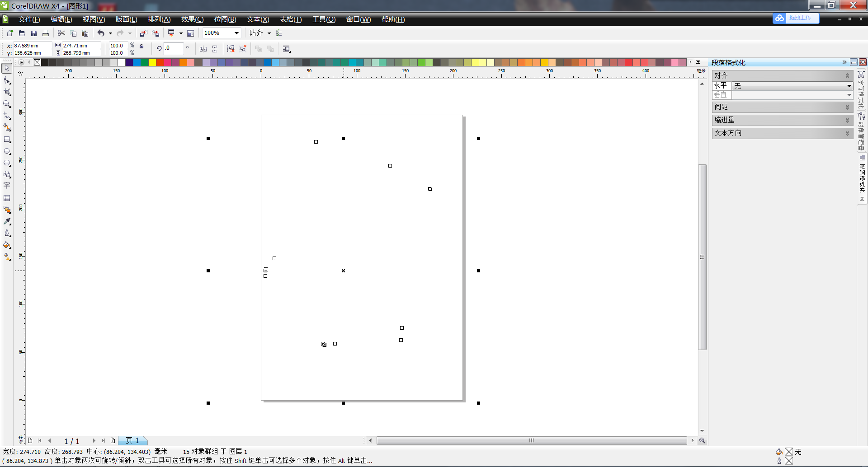Pick the yellow swatch in the palette
Screen dimensions: 868x467
[x=152, y=62]
